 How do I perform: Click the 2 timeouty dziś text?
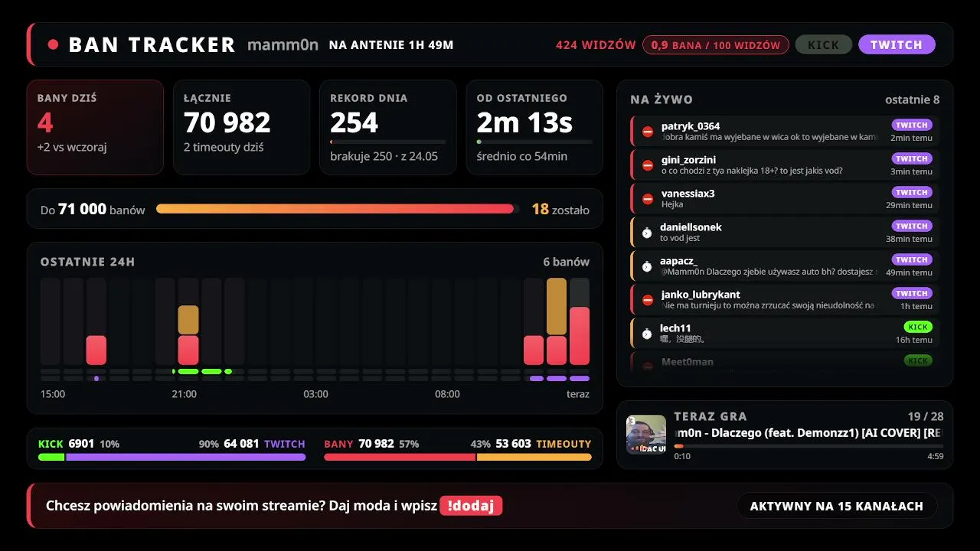tap(224, 147)
